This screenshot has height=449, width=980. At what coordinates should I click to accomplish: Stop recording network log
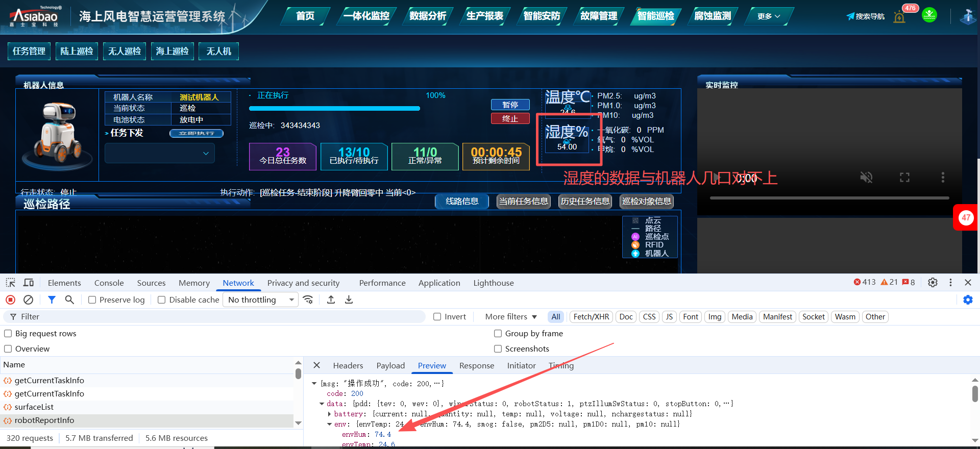click(10, 300)
